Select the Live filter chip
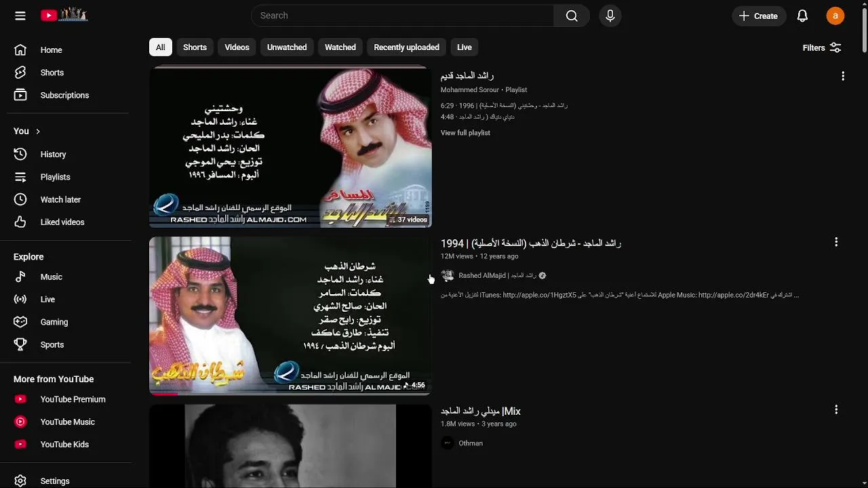Screen dimensions: 868x488 (465, 47)
